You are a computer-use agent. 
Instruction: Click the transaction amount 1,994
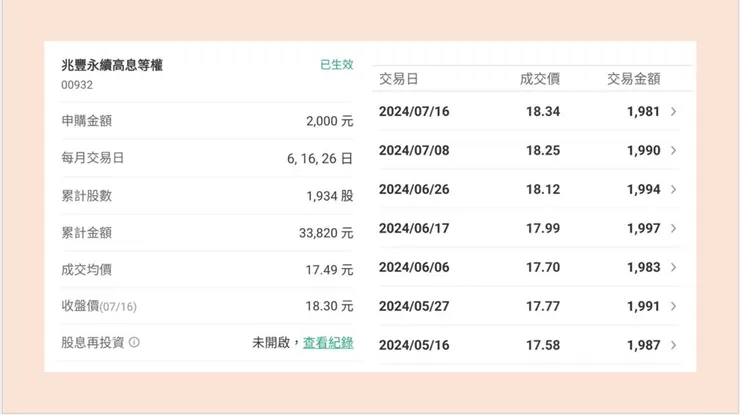point(643,189)
